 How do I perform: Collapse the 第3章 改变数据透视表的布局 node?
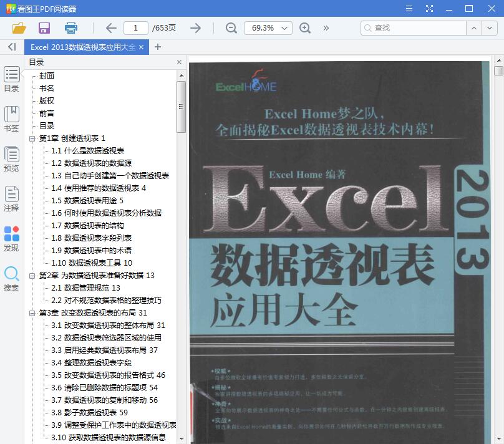coord(32,313)
